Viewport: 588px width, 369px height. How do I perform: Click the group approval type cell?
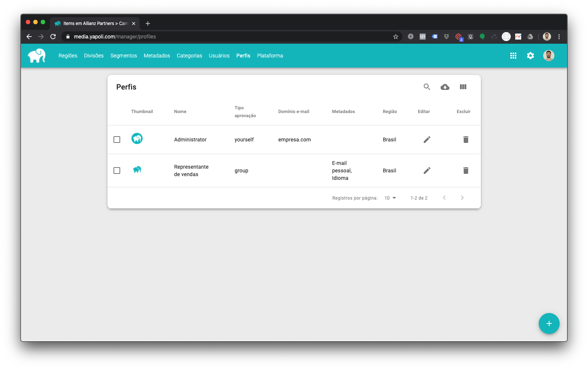tap(242, 171)
